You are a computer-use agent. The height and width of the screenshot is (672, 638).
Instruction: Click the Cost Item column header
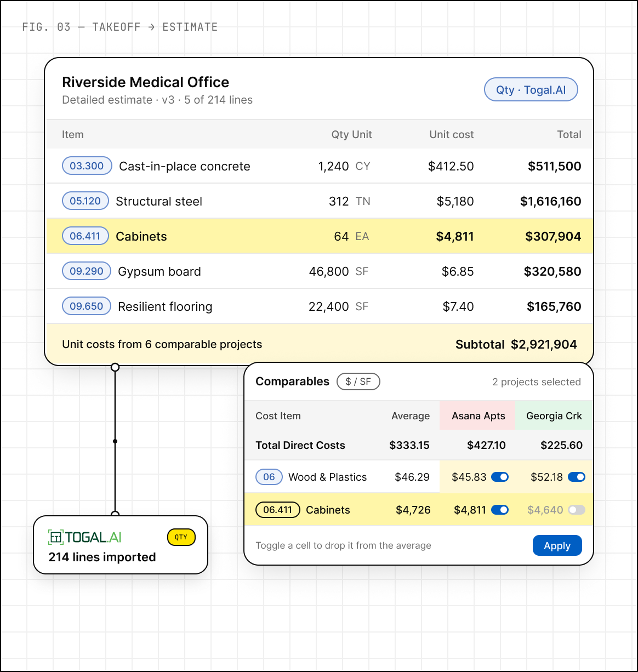click(x=278, y=416)
